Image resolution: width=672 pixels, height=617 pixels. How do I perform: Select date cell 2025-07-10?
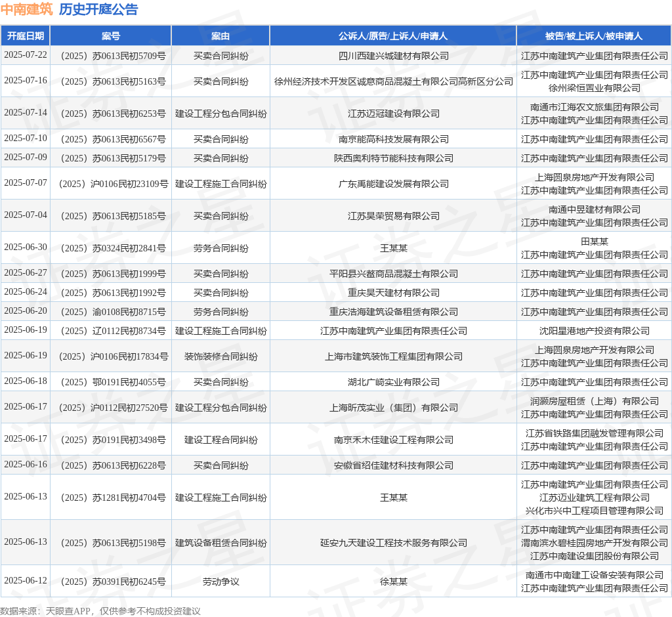point(26,138)
